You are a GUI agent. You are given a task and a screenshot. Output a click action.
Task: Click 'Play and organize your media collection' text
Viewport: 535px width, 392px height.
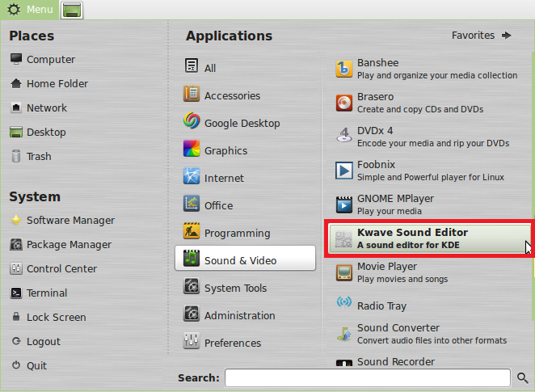(437, 75)
